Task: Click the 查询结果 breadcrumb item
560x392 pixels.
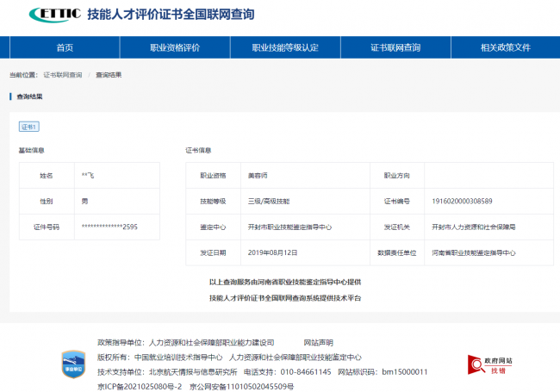Action: [109, 75]
